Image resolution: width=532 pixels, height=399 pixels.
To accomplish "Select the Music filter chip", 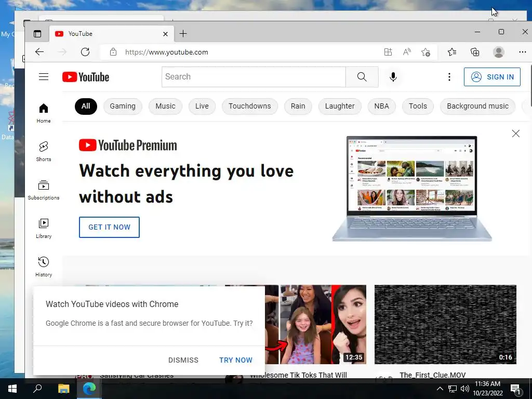I will [x=165, y=106].
